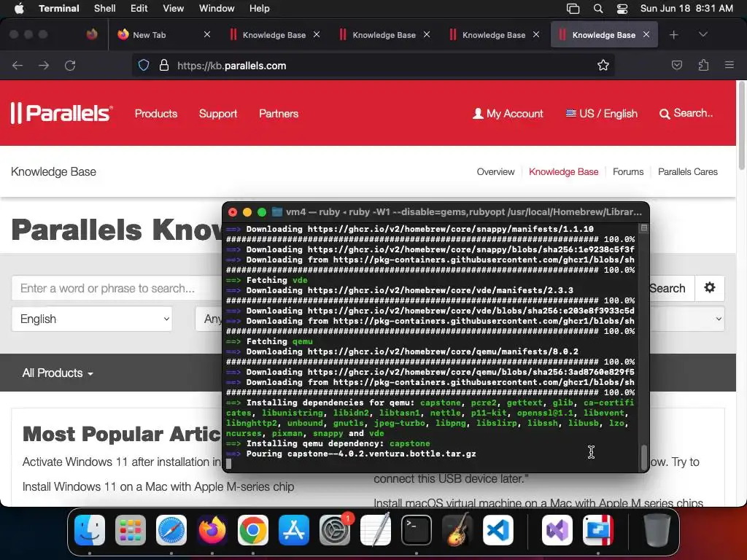Open Parallels Desktop from the Dock

tap(598, 529)
